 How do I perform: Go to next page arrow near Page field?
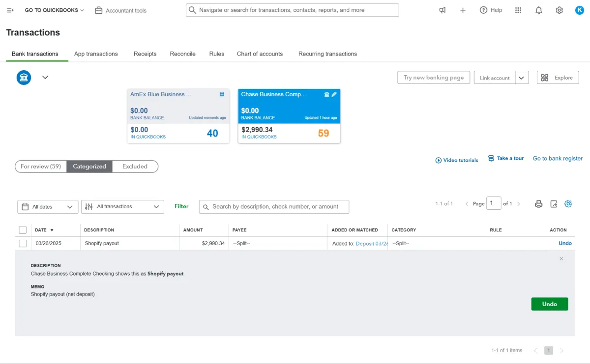coord(519,204)
